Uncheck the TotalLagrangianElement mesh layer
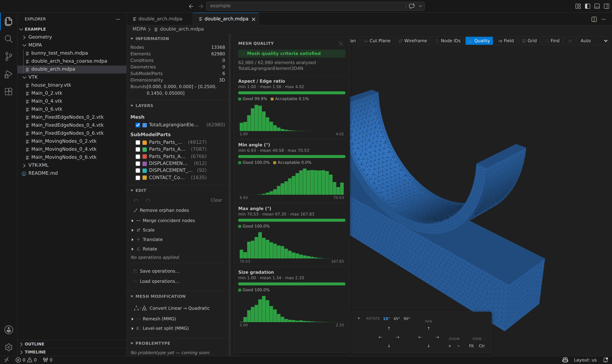 [x=138, y=125]
